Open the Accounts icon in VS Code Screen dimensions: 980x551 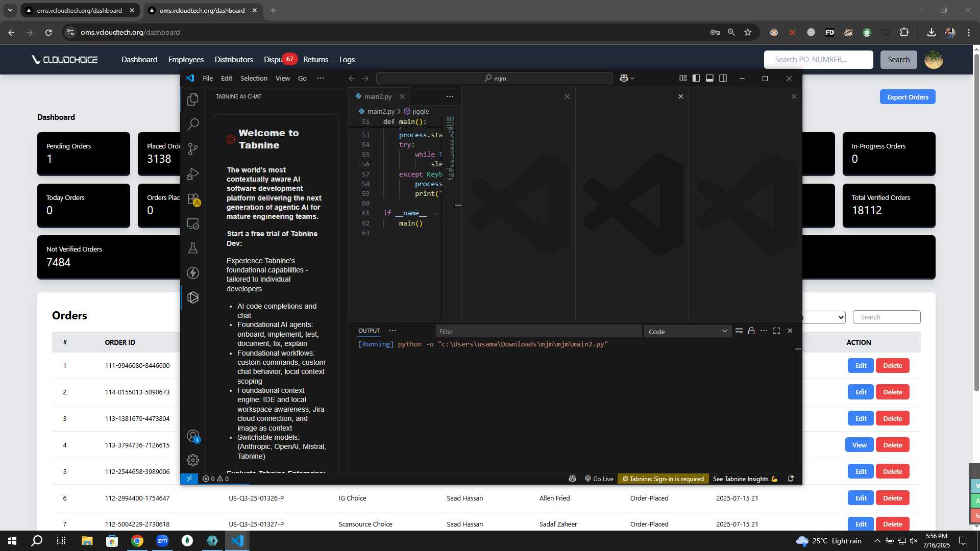tap(193, 436)
